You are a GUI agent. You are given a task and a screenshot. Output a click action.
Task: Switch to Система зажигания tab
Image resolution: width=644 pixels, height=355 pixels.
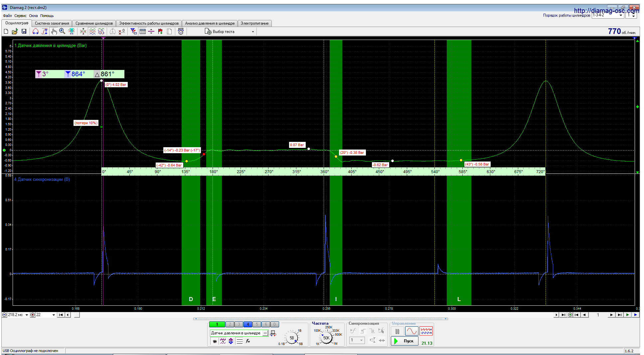tap(52, 23)
